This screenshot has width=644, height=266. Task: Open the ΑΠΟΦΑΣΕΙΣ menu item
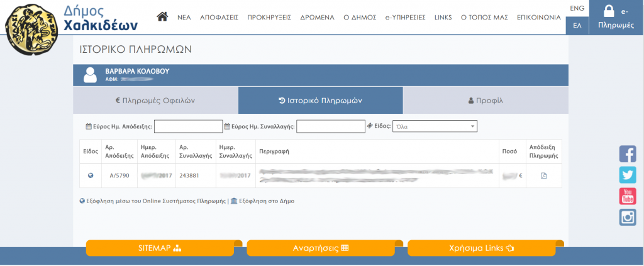(219, 18)
